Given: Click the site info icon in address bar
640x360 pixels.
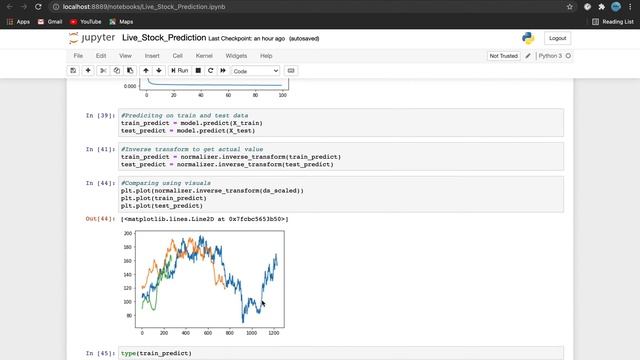Looking at the screenshot, I should pyautogui.click(x=56, y=7).
